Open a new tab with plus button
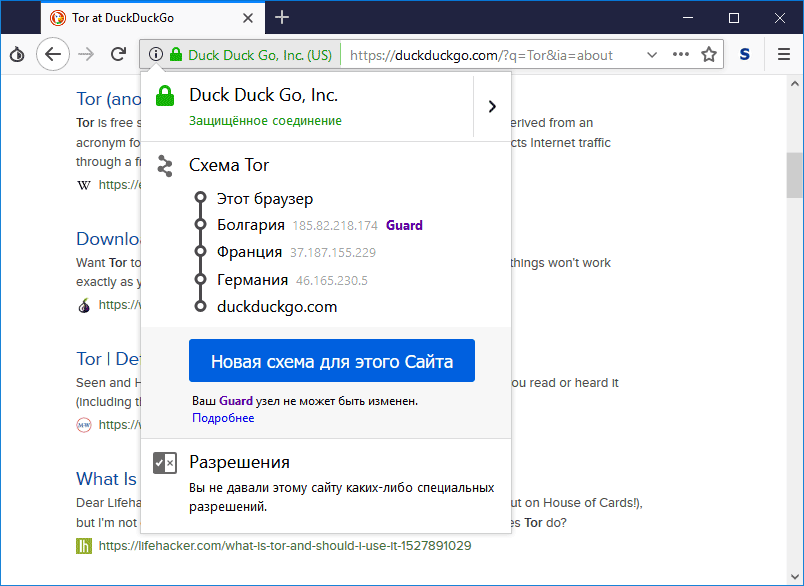Image resolution: width=804 pixels, height=586 pixels. click(282, 17)
